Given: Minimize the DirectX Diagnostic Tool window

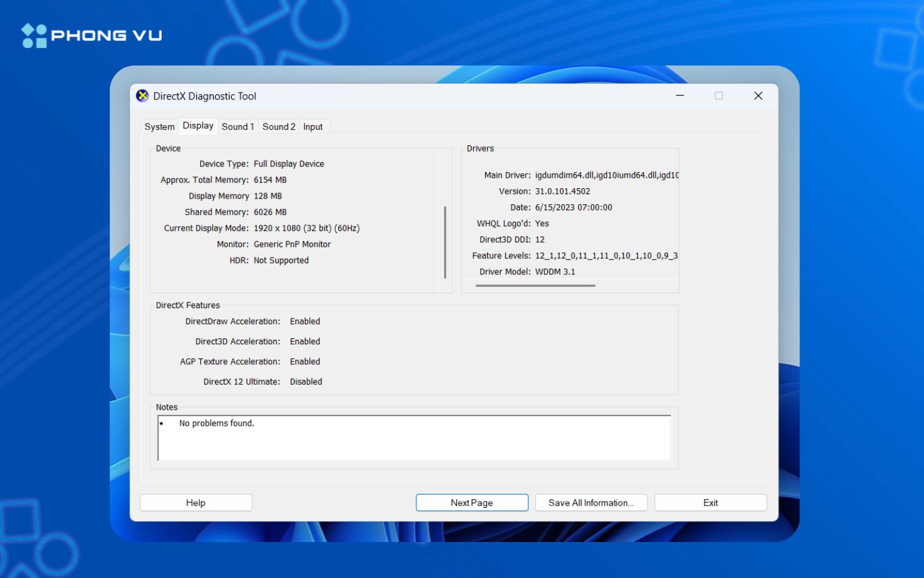Looking at the screenshot, I should coord(680,96).
